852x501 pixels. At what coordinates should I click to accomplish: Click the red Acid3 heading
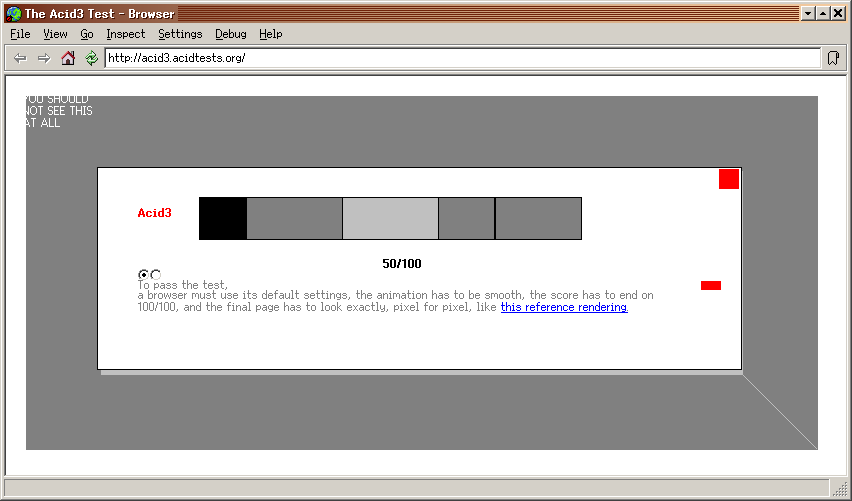click(154, 213)
